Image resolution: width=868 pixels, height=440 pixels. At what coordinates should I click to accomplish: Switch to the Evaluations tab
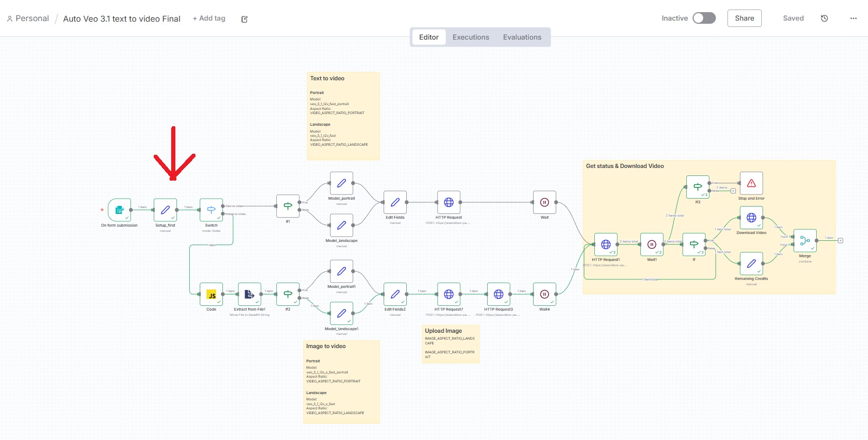522,38
